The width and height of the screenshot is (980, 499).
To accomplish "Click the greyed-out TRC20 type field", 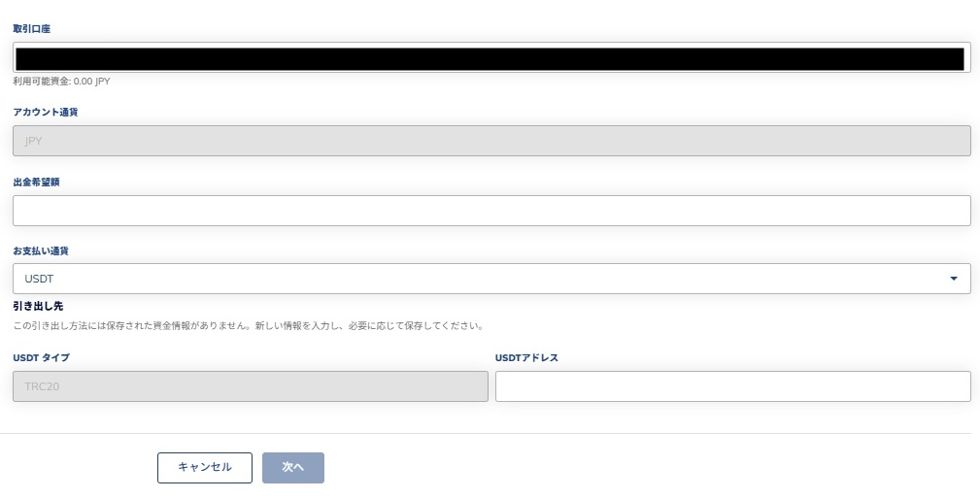I will pyautogui.click(x=250, y=386).
